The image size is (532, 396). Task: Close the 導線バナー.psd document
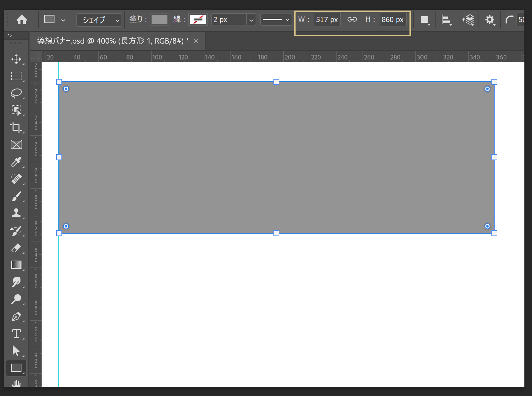pos(196,41)
